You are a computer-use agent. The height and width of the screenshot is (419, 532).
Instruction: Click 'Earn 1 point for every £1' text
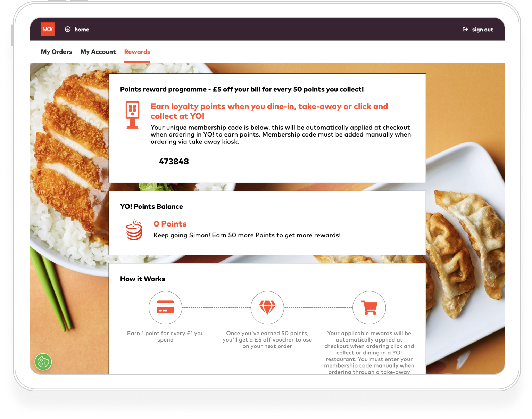(x=165, y=336)
